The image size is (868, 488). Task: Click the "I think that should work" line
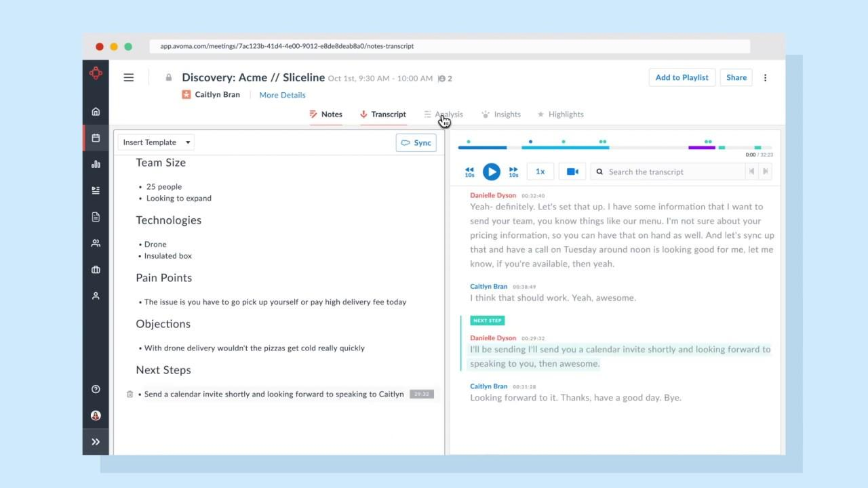click(553, 298)
